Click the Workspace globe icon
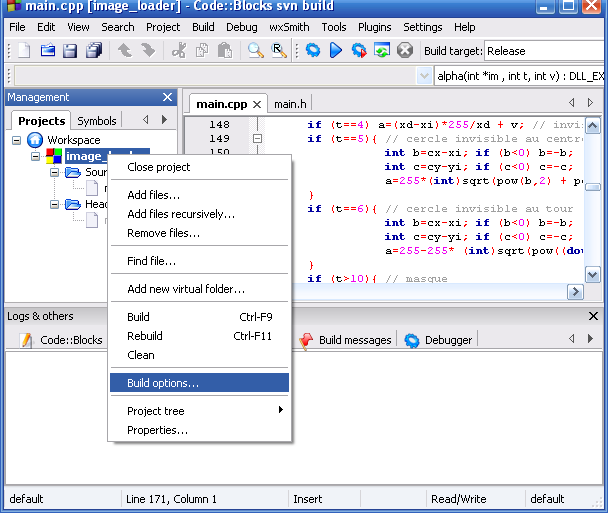The width and height of the screenshot is (608, 513). (35, 140)
